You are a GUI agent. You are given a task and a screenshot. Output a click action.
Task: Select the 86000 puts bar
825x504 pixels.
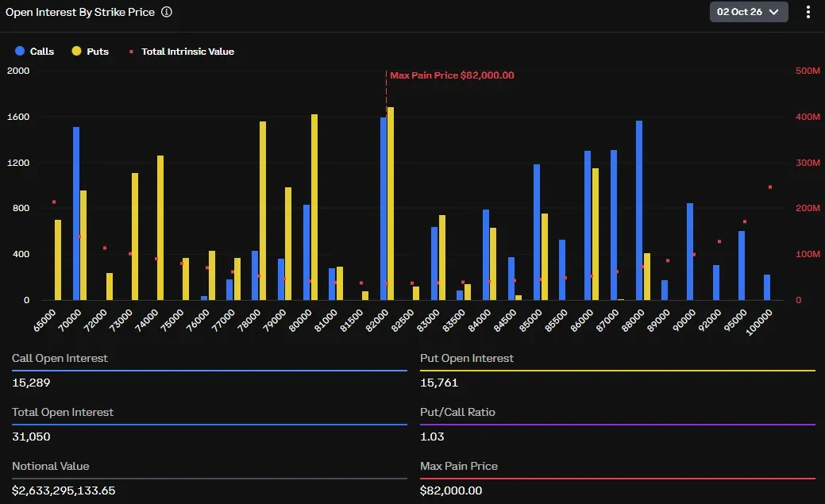(595, 234)
